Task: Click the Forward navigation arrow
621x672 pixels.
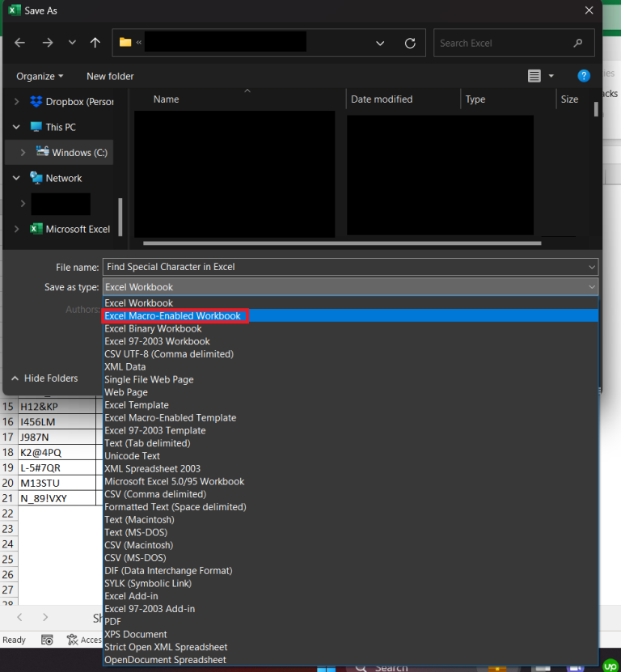Action: [x=48, y=43]
